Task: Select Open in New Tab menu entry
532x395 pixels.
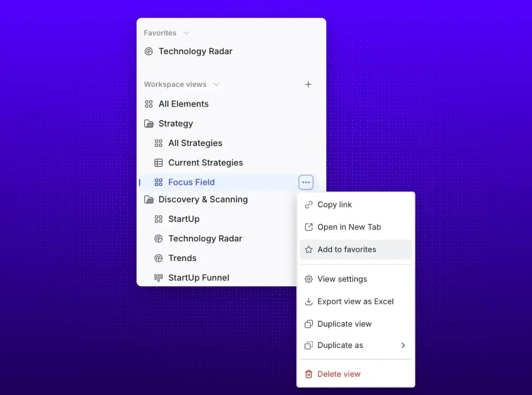Action: pyautogui.click(x=349, y=227)
